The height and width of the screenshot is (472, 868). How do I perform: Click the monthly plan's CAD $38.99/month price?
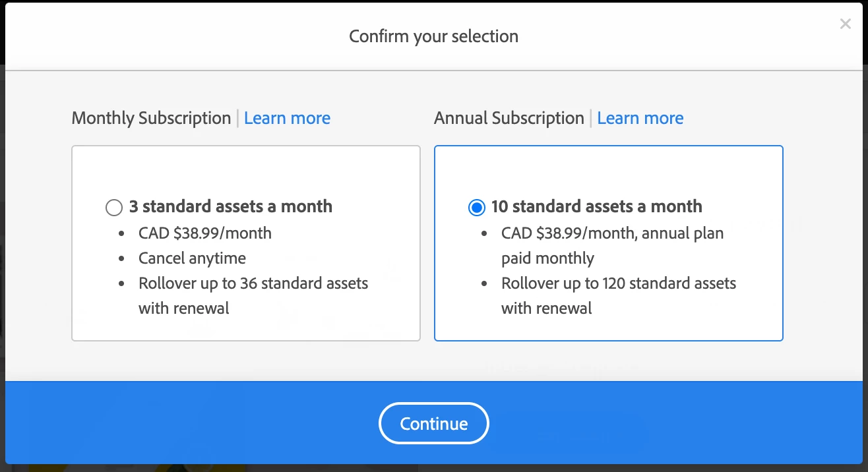(x=204, y=233)
